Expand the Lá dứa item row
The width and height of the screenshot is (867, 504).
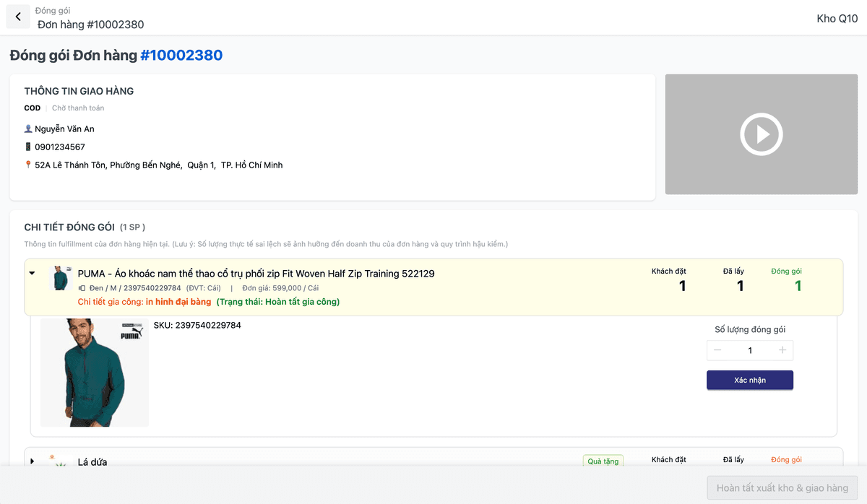pos(32,461)
